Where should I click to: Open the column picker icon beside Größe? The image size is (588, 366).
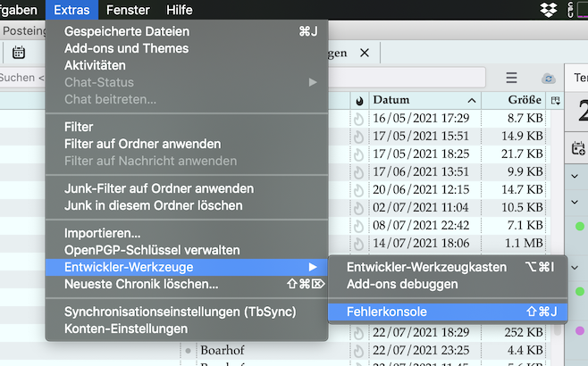[555, 100]
